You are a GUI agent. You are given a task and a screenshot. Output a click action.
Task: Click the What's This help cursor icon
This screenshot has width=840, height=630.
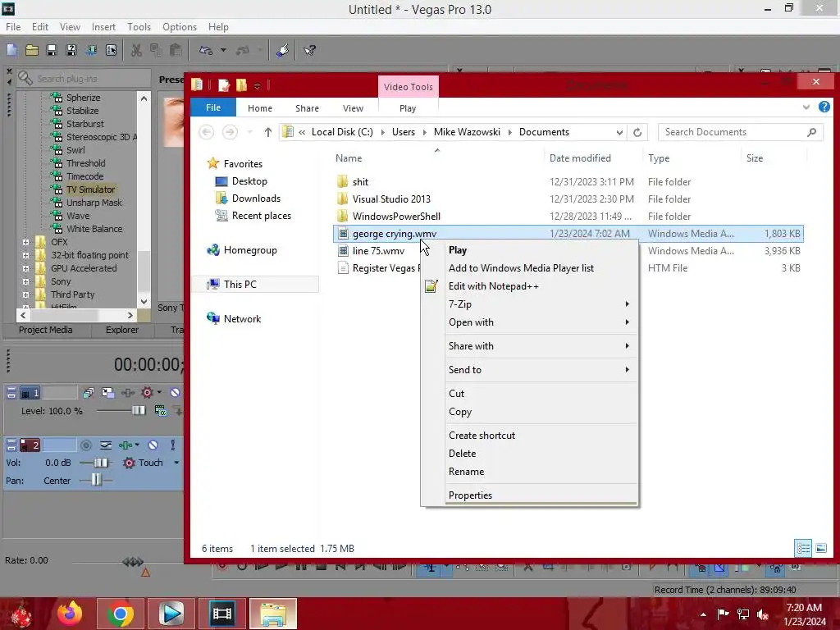tap(309, 50)
